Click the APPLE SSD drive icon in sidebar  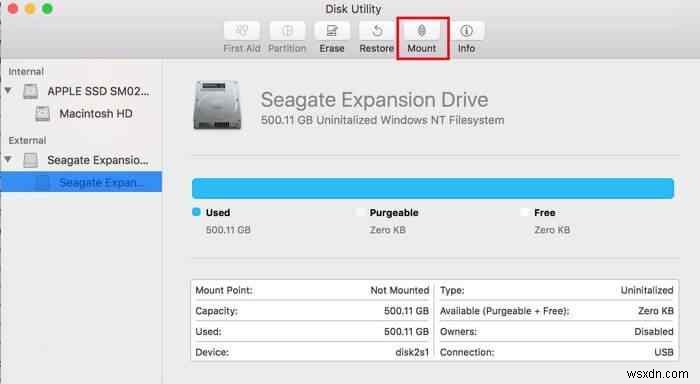tap(31, 91)
